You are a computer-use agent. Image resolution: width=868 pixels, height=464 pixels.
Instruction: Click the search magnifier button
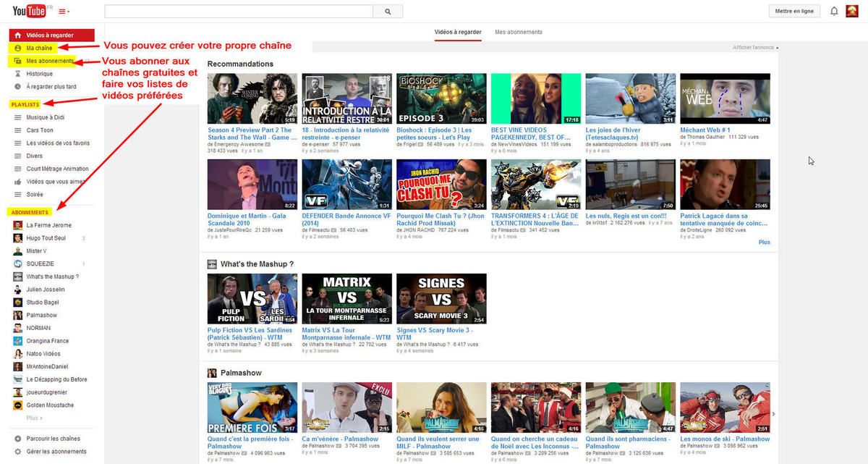pyautogui.click(x=388, y=11)
